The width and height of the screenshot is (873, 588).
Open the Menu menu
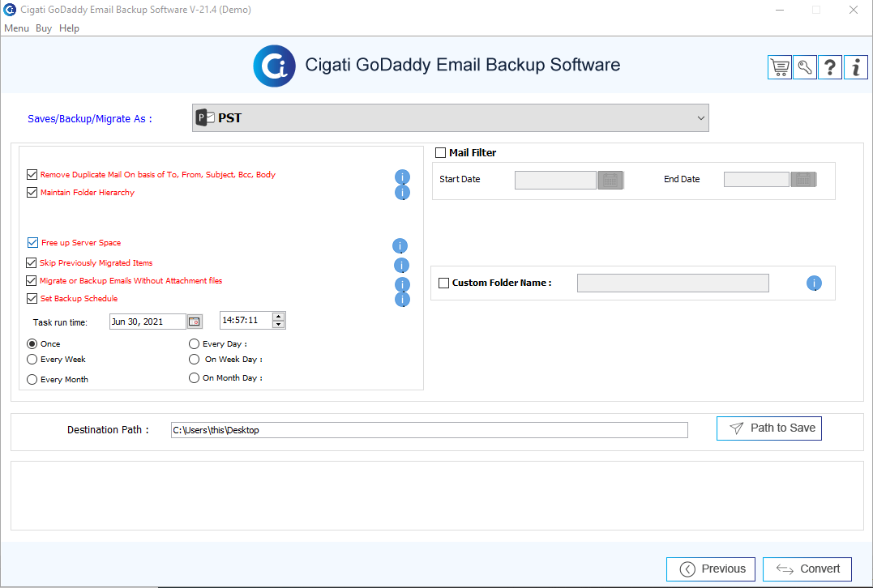(x=17, y=28)
